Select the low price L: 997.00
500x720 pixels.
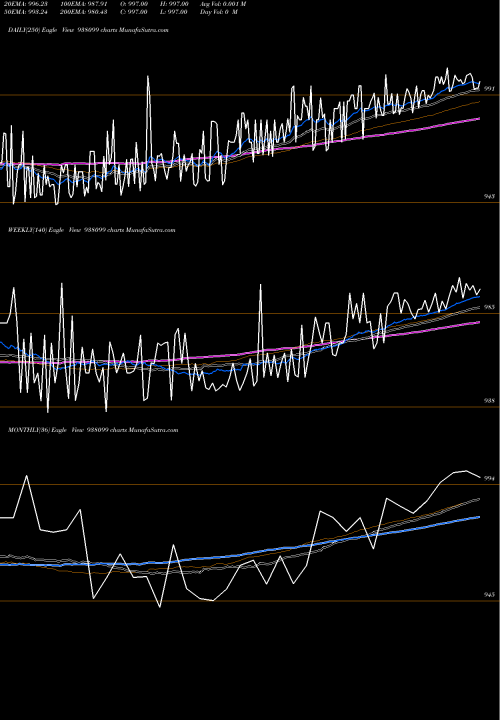(174, 12)
